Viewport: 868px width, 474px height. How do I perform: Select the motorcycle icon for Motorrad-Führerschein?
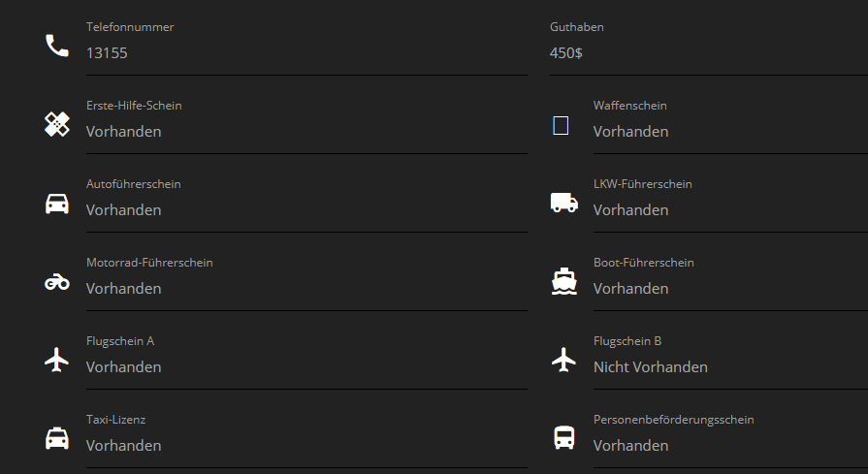point(57,282)
